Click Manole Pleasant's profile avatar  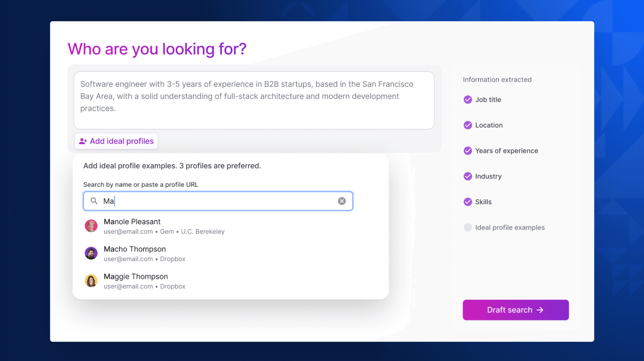click(91, 225)
